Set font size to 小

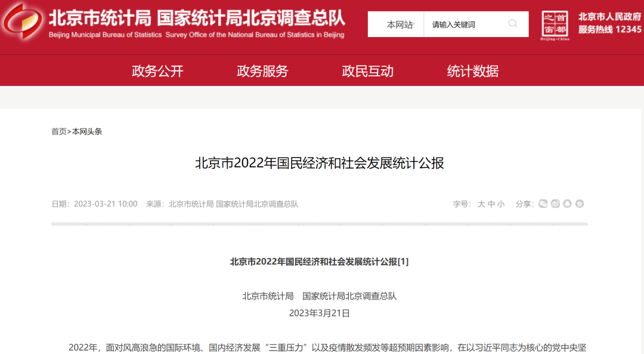click(501, 204)
